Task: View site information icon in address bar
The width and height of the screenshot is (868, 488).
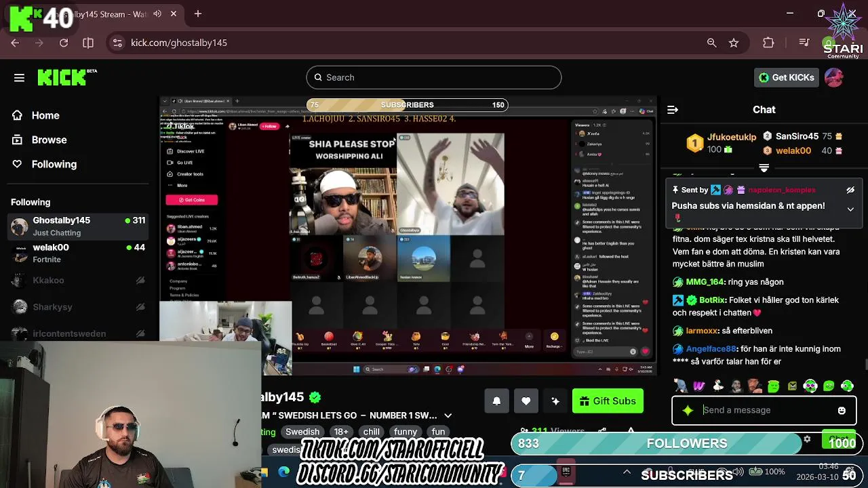Action: tap(117, 43)
